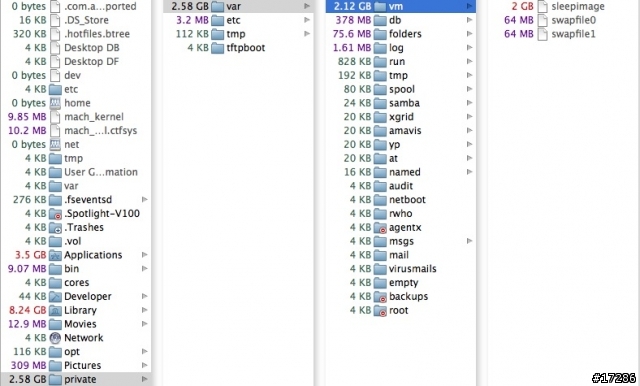Select the dev file name
The width and height of the screenshot is (640, 386).
(72, 75)
